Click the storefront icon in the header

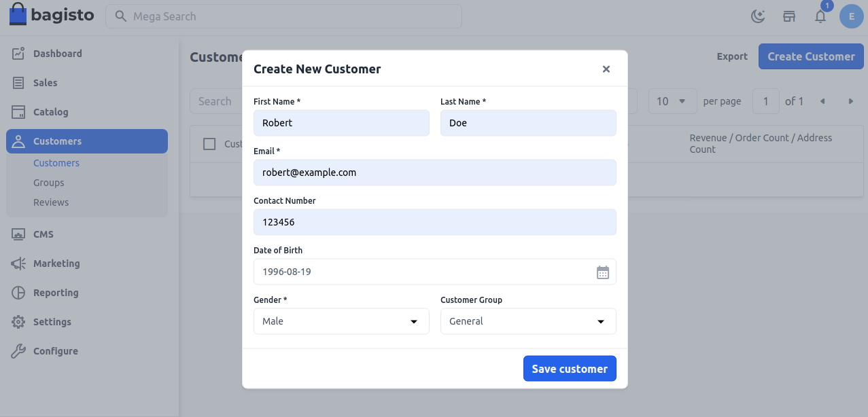coord(788,16)
